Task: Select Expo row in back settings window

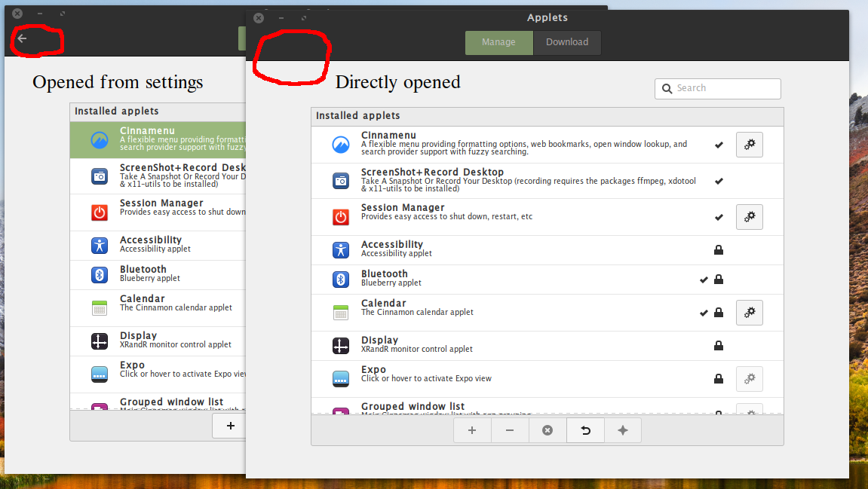Action: (158, 374)
